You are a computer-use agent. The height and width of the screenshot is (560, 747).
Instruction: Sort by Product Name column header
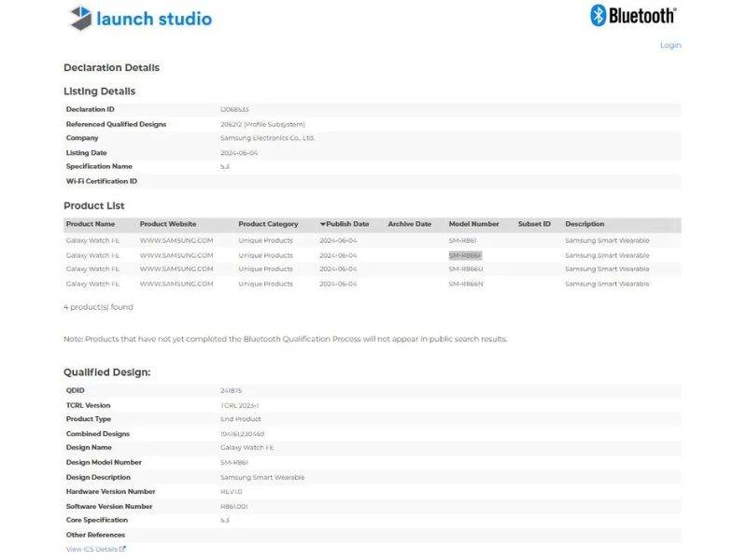point(91,224)
